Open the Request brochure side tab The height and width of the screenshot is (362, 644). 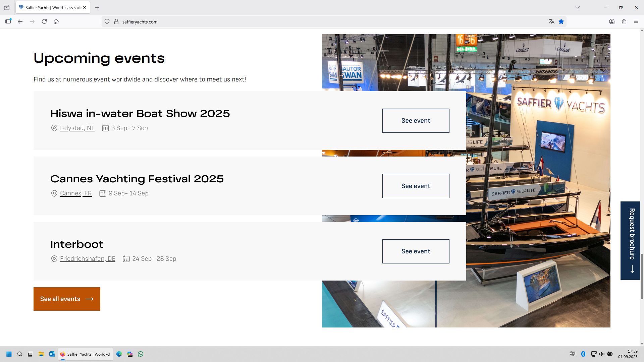click(630, 241)
